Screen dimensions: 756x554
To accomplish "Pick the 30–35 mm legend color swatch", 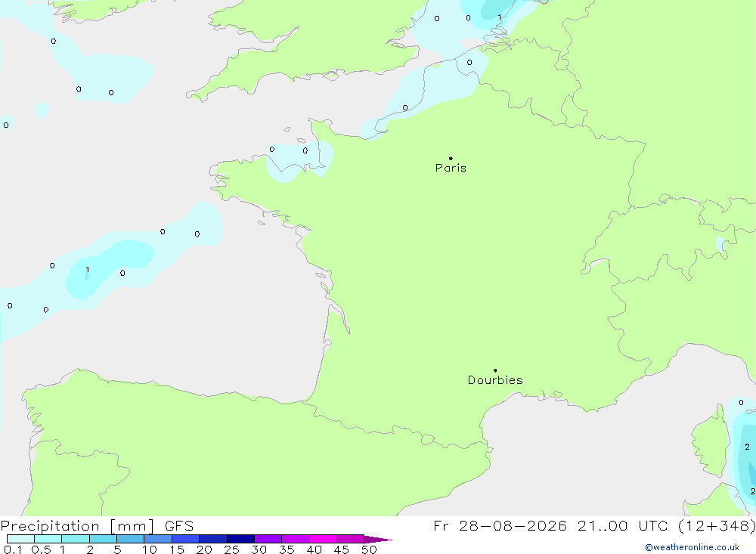I will [x=268, y=539].
